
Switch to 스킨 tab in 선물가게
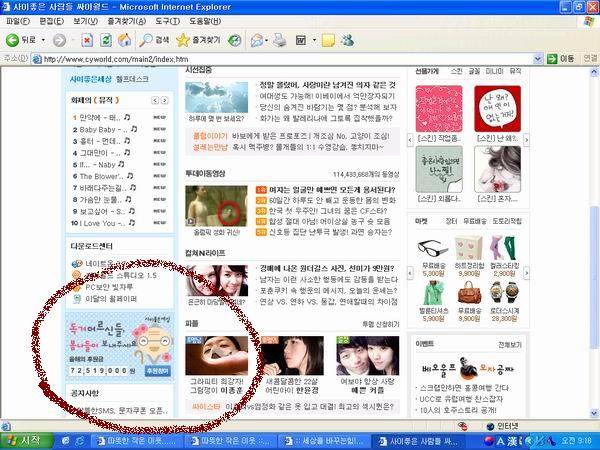[x=456, y=71]
